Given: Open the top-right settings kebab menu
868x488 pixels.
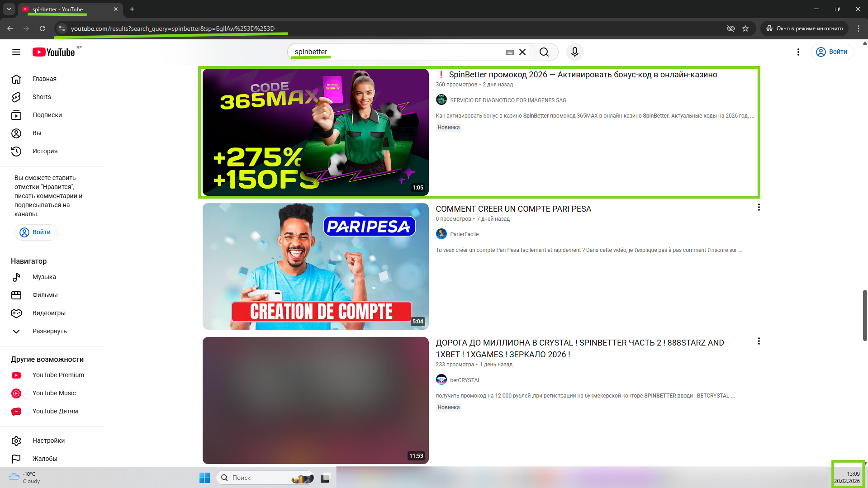Looking at the screenshot, I should (x=798, y=52).
